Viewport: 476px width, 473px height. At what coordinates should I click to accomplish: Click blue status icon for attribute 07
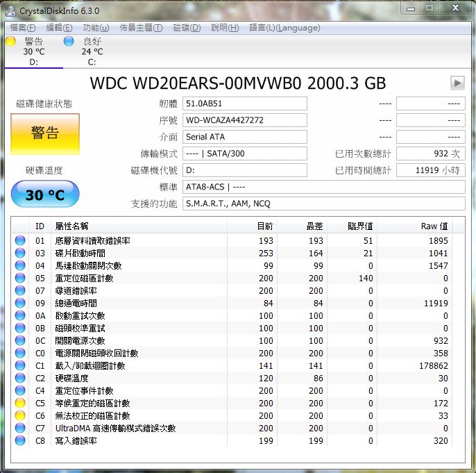(x=20, y=290)
